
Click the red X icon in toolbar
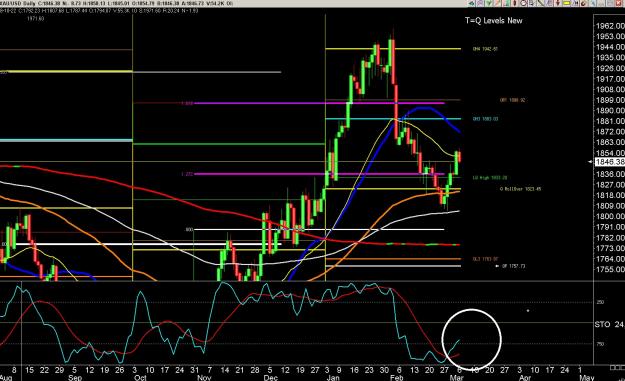619,3
